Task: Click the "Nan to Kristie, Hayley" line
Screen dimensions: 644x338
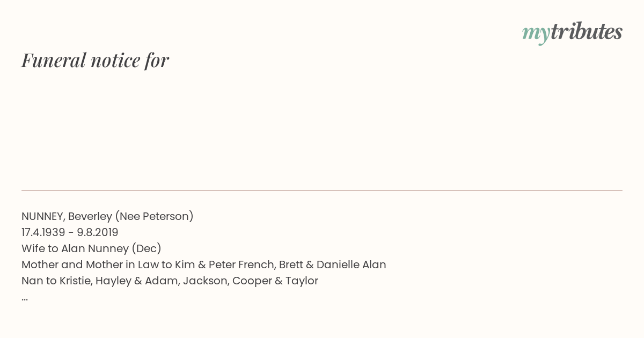Action: 170,281
